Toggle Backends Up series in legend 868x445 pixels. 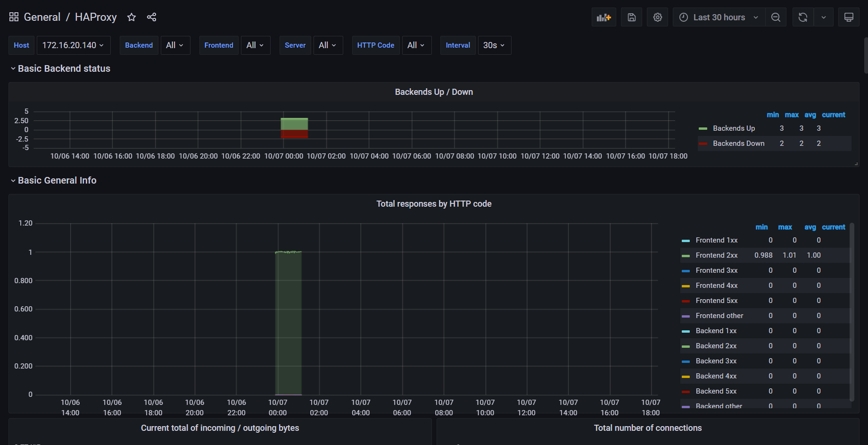[733, 128]
